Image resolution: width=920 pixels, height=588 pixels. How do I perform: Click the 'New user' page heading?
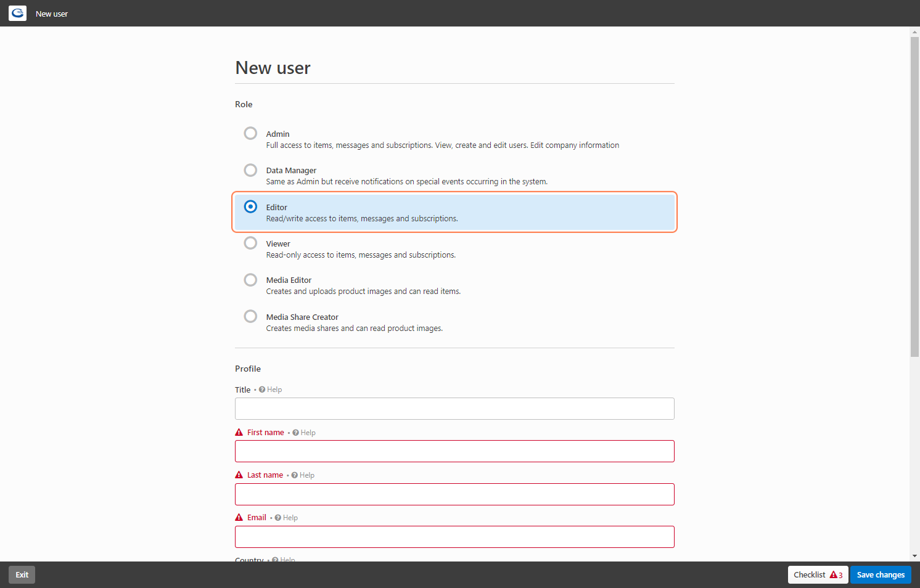click(273, 68)
